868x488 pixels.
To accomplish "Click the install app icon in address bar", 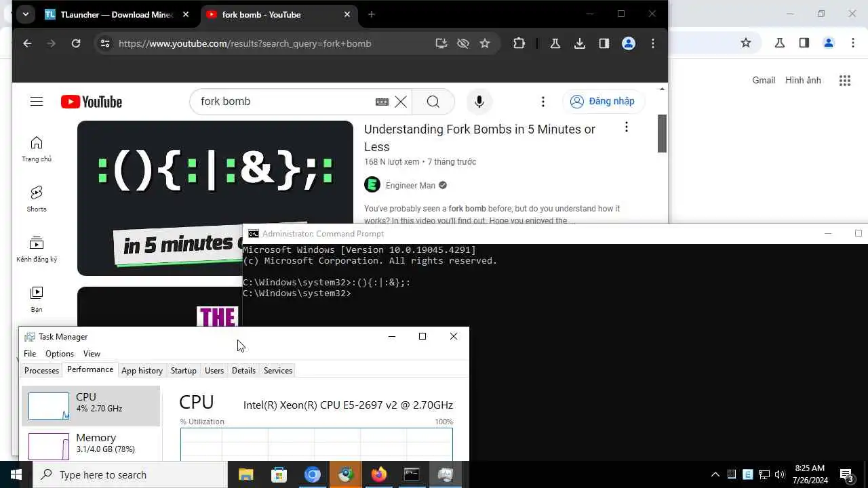I will click(441, 43).
